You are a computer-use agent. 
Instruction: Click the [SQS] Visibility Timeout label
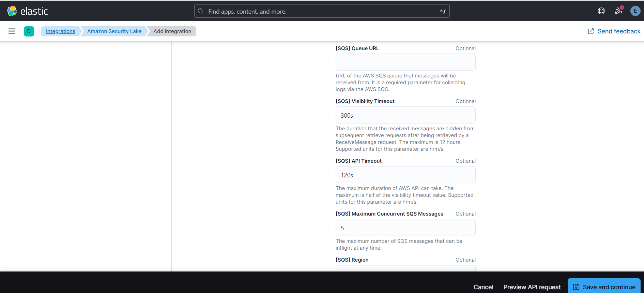click(365, 101)
